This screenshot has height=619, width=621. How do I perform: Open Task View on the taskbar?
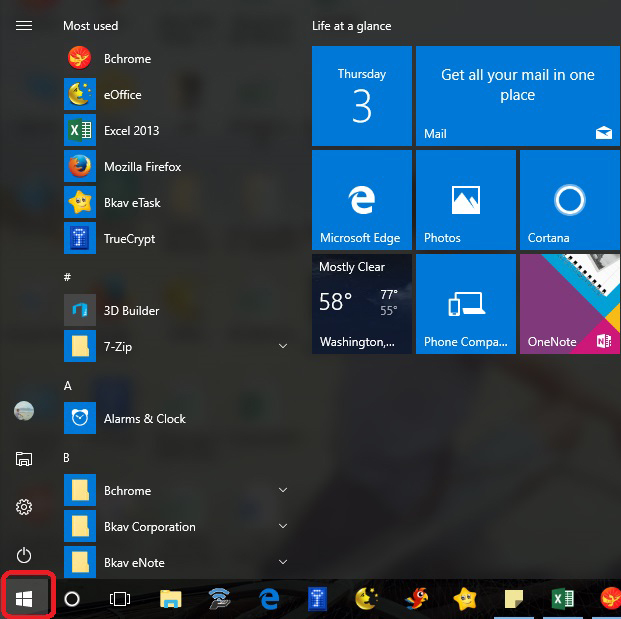(120, 599)
